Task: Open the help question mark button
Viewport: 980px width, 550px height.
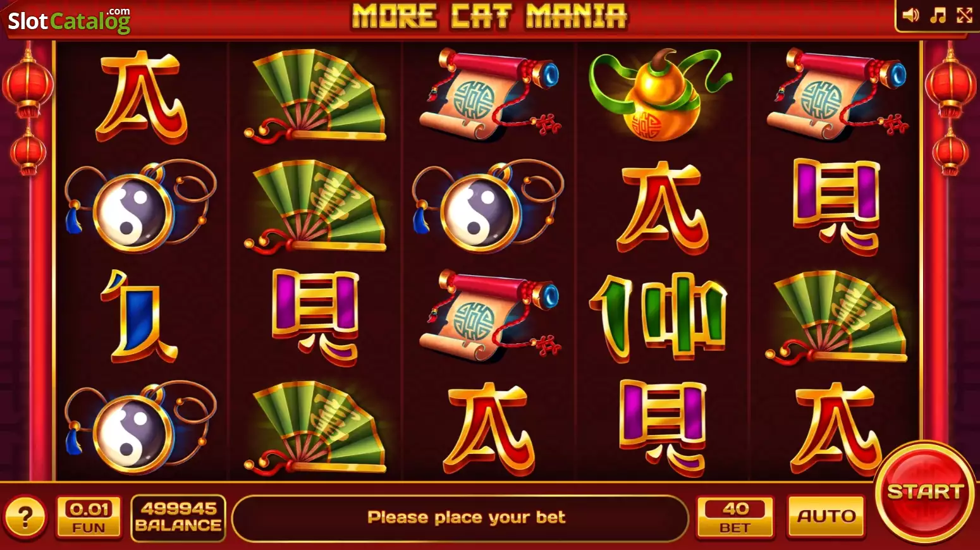Action: (x=25, y=518)
